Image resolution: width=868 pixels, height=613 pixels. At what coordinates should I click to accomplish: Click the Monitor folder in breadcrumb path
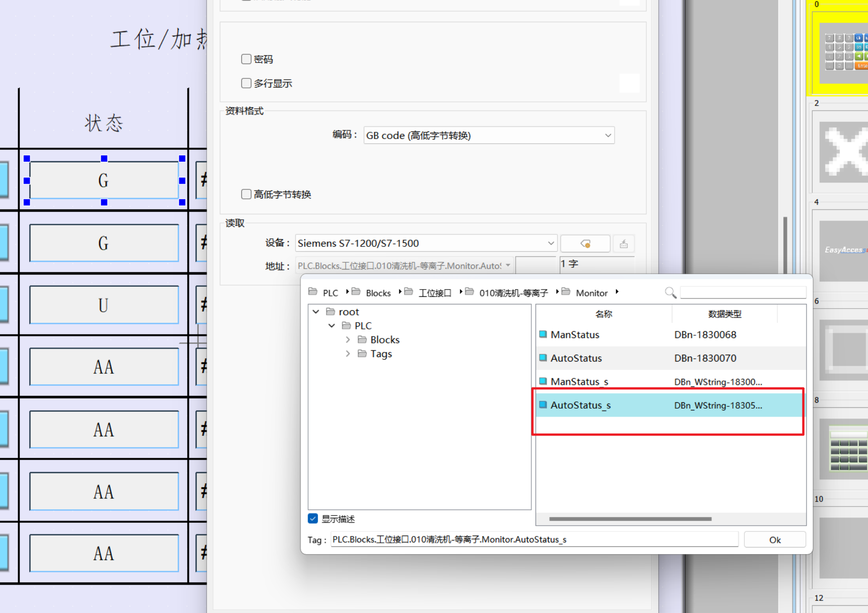pyautogui.click(x=591, y=293)
